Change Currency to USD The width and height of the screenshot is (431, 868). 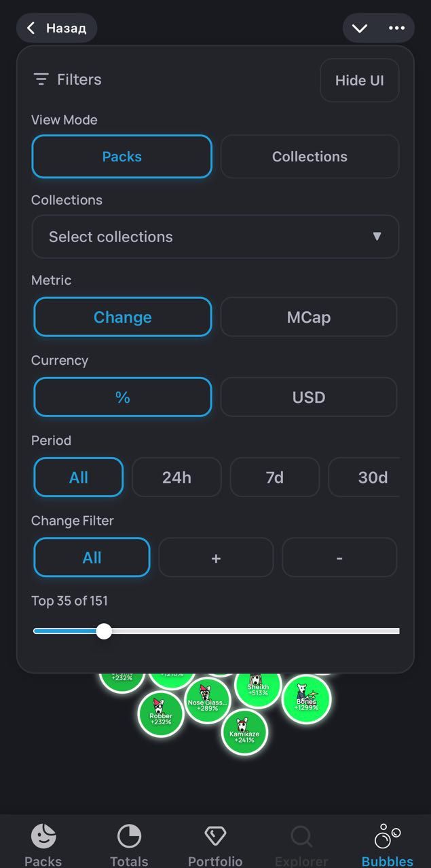309,397
